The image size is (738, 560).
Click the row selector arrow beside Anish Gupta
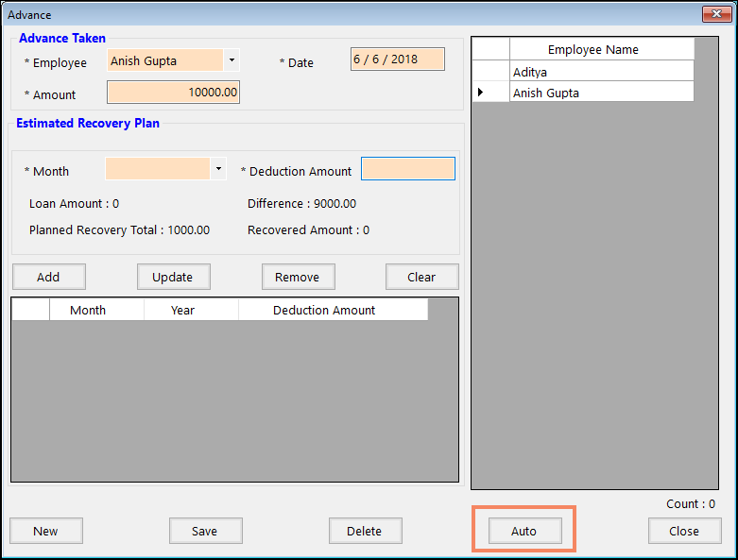[x=491, y=93]
